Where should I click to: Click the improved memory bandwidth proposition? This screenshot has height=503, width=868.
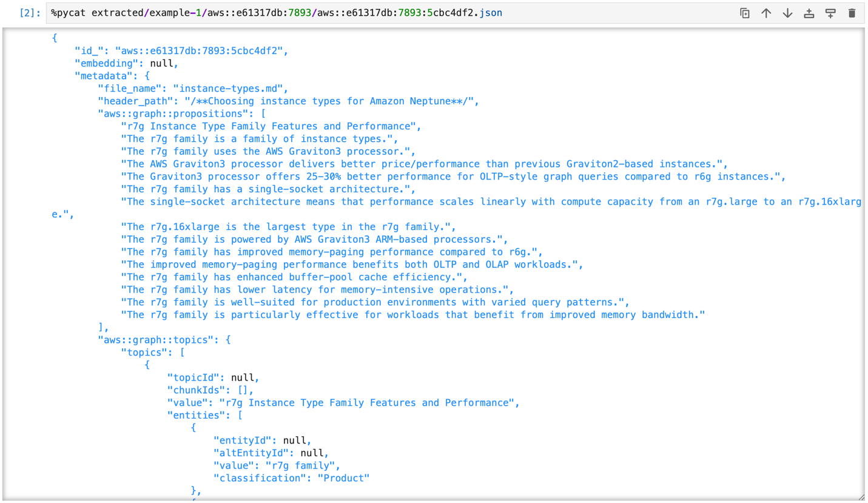412,315
